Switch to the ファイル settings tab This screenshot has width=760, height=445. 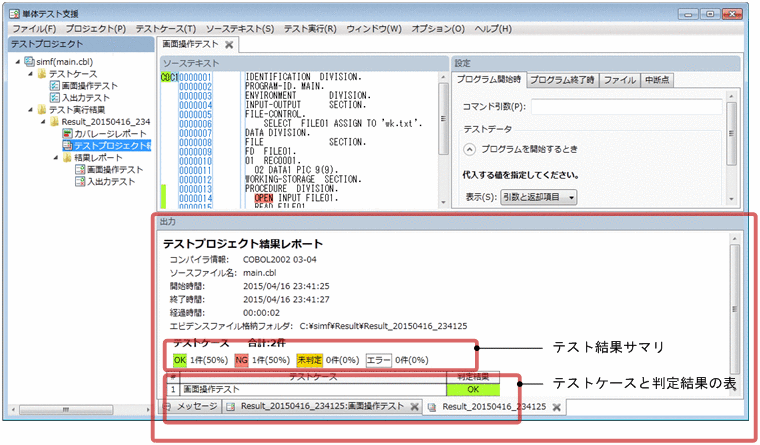[x=619, y=80]
